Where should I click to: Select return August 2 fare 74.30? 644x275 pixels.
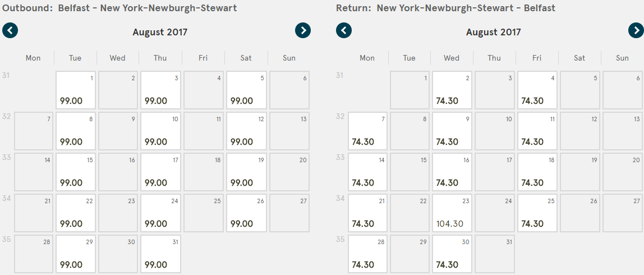[x=452, y=90]
